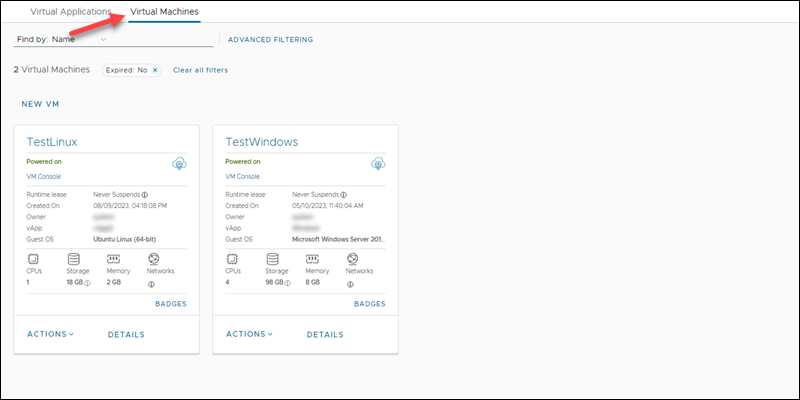This screenshot has height=400, width=800.
Task: Click the Networks icon on TestWindows card
Action: point(352,259)
